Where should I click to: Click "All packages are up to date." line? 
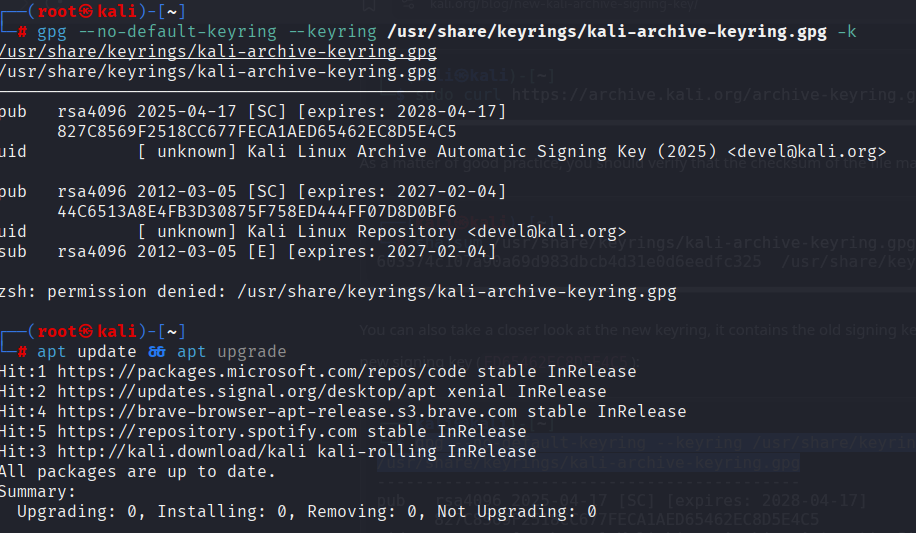click(138, 472)
